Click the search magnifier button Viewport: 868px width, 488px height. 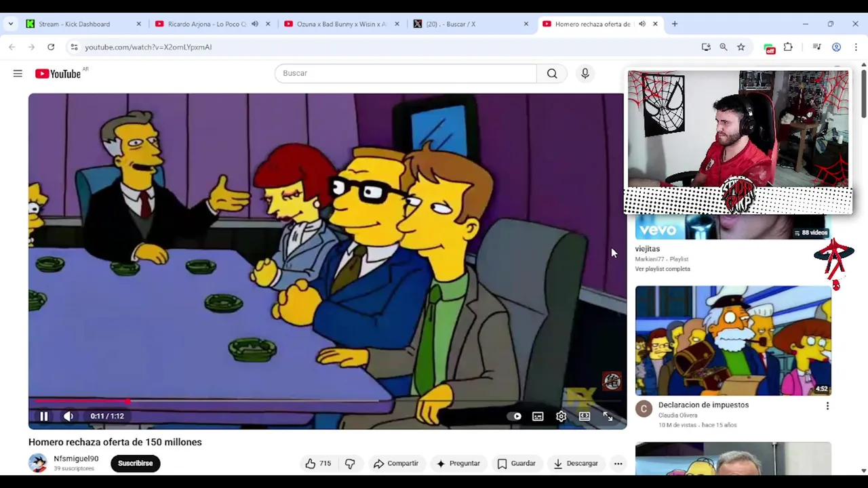pos(552,73)
